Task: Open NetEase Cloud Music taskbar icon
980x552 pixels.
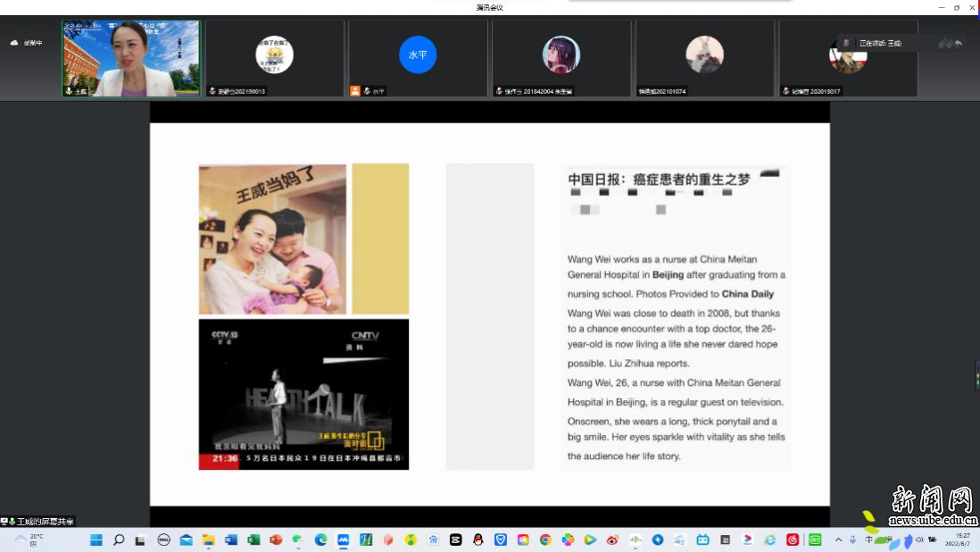Action: pyautogui.click(x=793, y=540)
